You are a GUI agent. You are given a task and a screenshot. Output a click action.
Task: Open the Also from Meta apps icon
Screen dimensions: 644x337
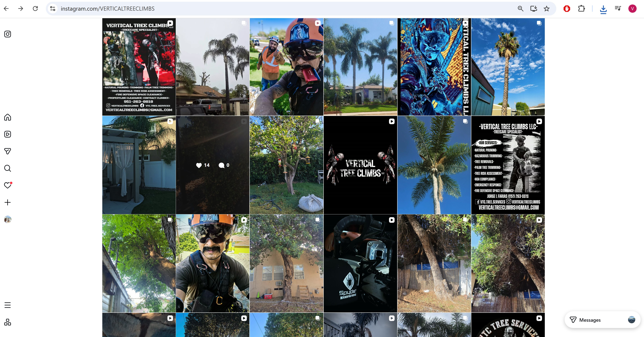[8, 322]
